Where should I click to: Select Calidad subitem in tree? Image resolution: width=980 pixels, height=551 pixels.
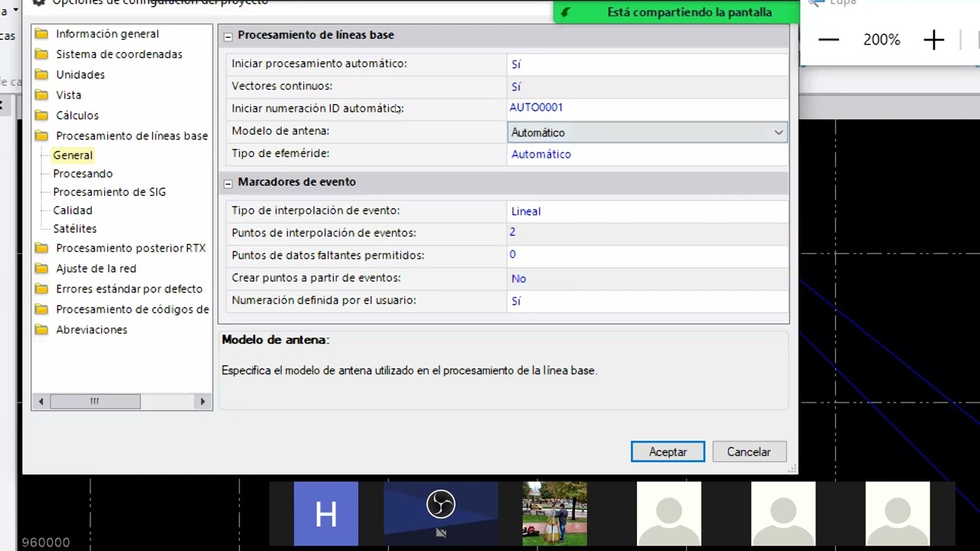click(x=73, y=210)
